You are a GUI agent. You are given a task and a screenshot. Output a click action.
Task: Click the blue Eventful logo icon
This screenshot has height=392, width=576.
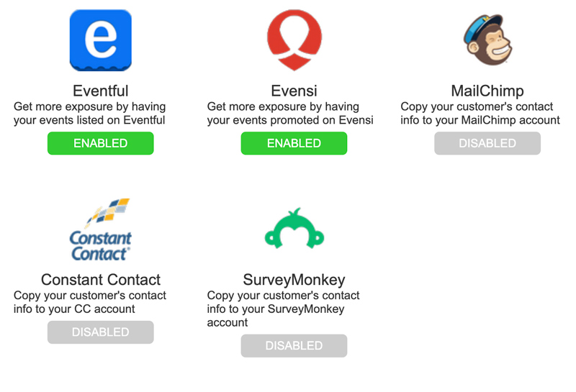[101, 40]
